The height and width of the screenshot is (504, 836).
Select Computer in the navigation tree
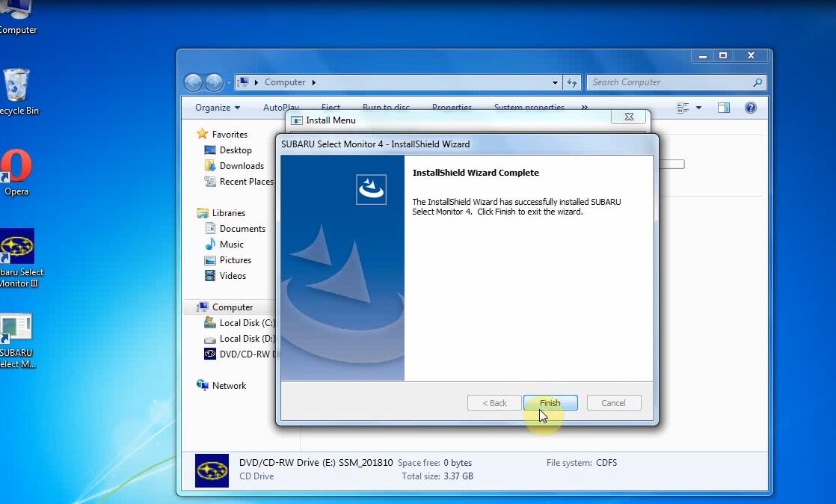233,307
